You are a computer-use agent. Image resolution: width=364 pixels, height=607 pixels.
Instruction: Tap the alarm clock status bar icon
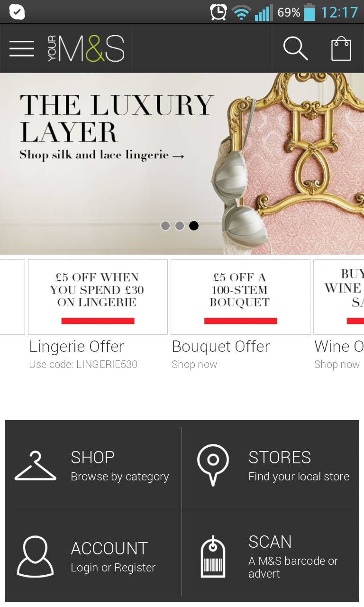click(x=218, y=12)
